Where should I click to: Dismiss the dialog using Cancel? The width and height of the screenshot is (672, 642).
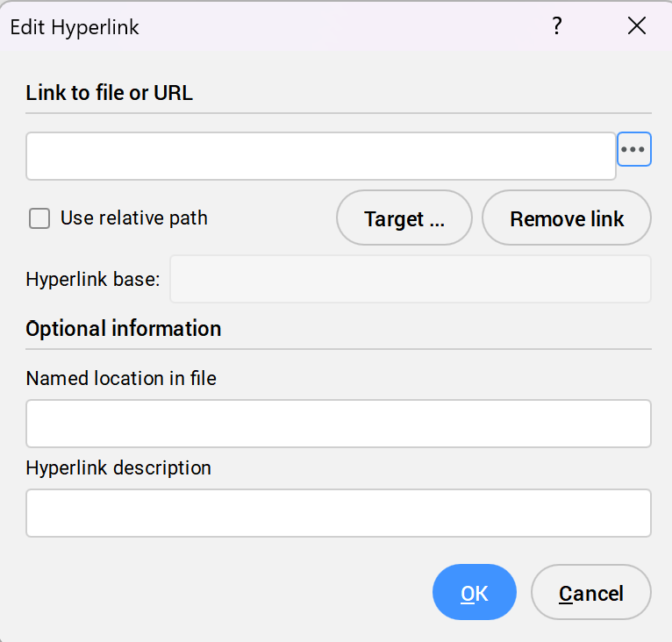click(590, 593)
